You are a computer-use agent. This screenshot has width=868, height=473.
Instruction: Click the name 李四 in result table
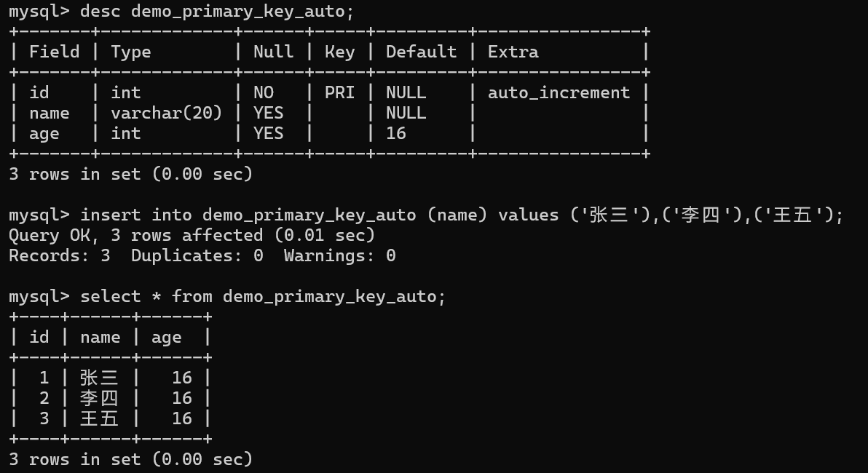[x=99, y=398]
